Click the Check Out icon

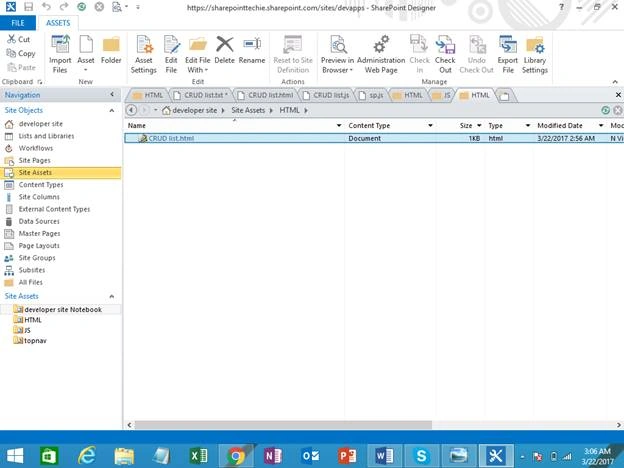click(445, 54)
